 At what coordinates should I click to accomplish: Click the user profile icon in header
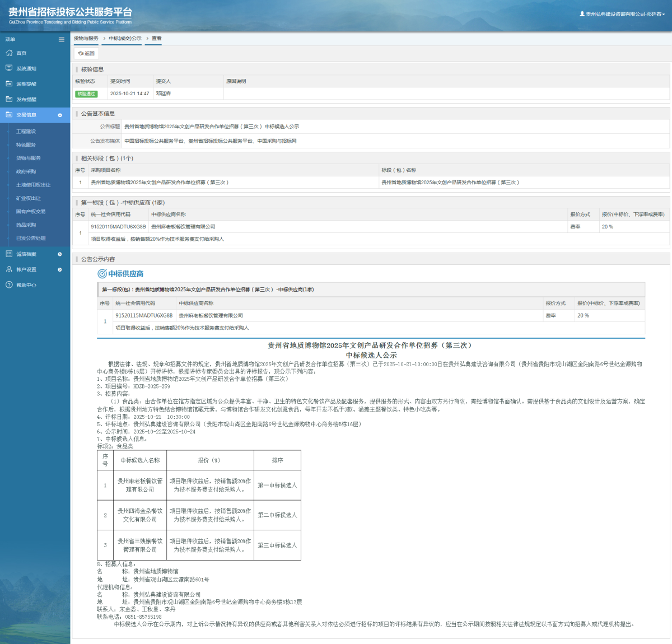pos(582,14)
